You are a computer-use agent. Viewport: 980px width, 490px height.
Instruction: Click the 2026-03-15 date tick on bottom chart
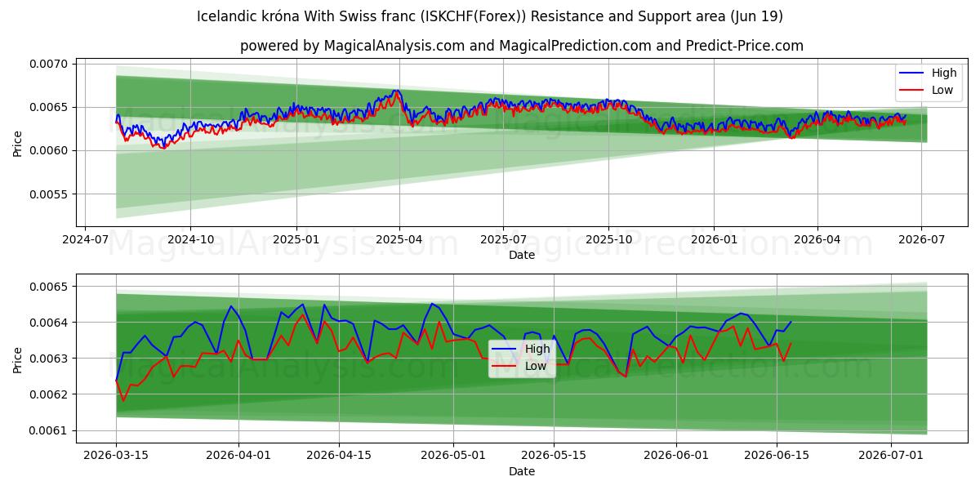(116, 456)
